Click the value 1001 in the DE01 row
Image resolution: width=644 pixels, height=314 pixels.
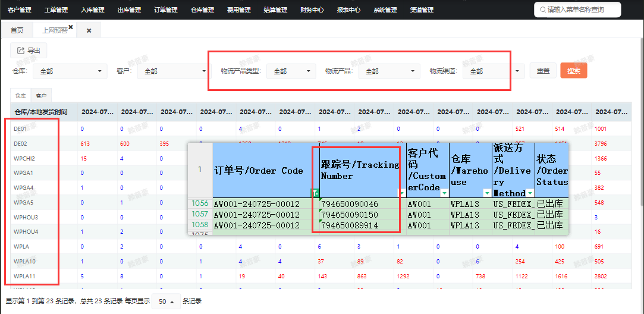601,129
